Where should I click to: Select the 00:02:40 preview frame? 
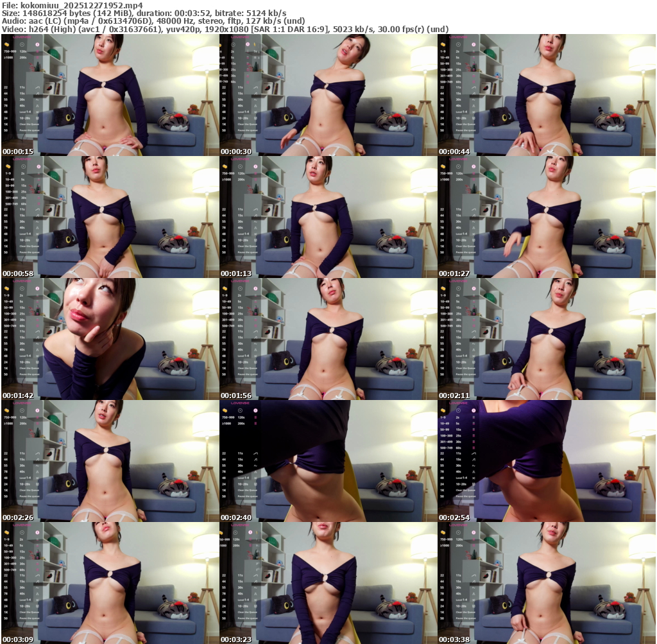[x=328, y=460]
